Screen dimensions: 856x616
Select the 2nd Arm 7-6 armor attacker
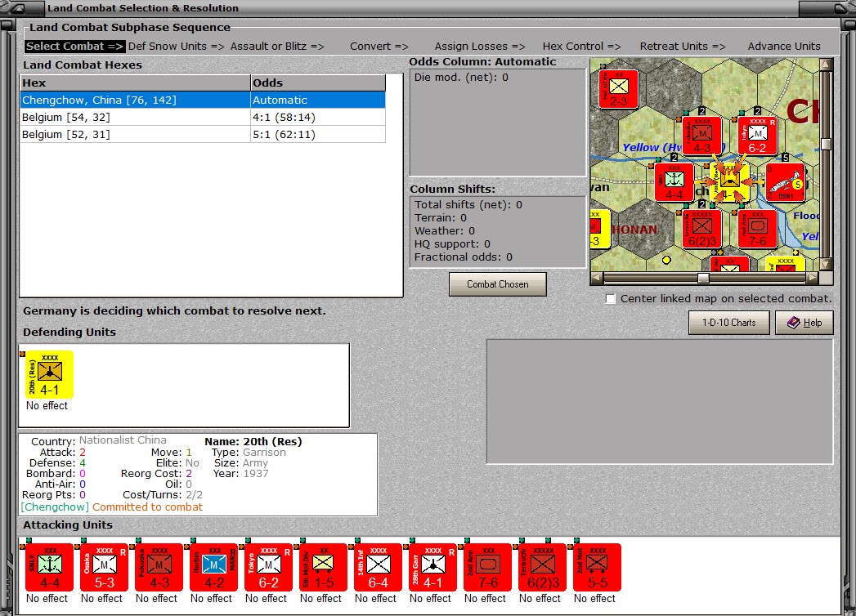tap(487, 567)
